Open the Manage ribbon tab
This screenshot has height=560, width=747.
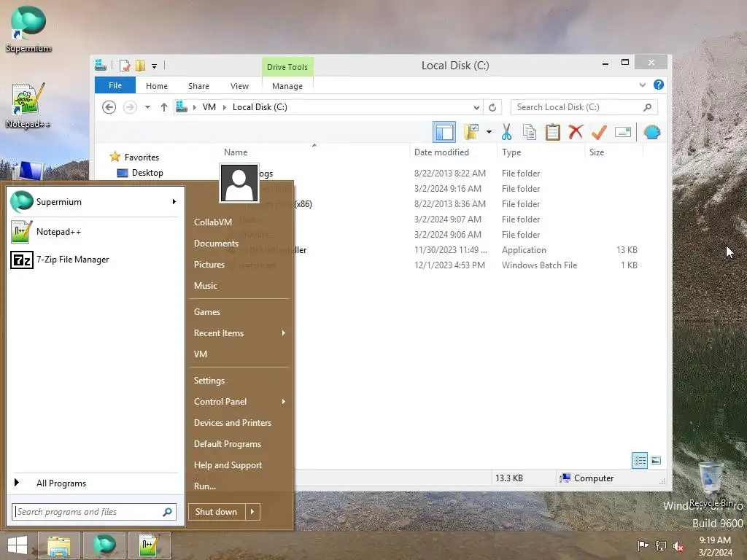click(x=287, y=86)
